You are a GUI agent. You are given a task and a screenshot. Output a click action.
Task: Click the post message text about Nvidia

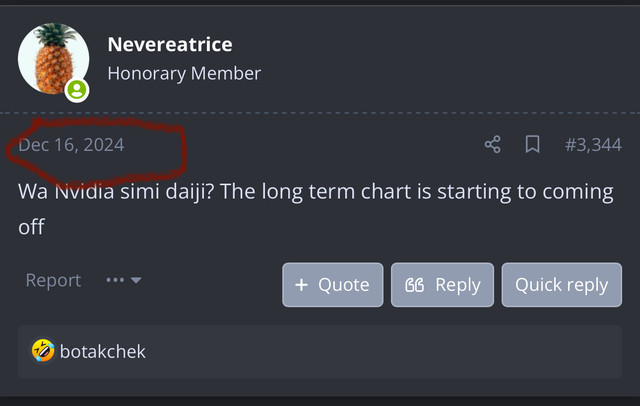pos(316,209)
